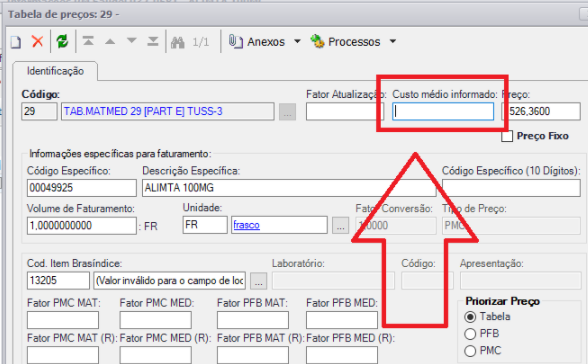Click the Fator PFB MAT (R) field
This screenshot has width=588, height=364.
(x=253, y=355)
